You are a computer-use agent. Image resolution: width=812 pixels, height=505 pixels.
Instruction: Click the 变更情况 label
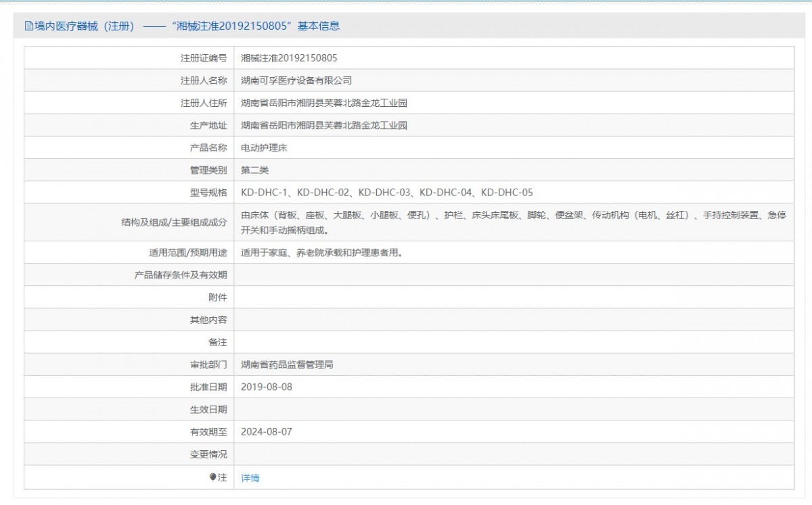point(208,454)
